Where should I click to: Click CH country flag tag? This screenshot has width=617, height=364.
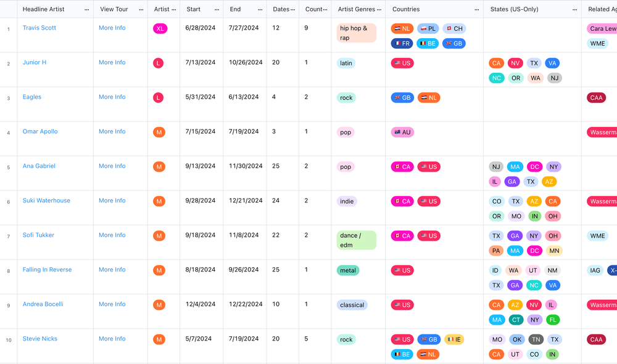point(455,28)
